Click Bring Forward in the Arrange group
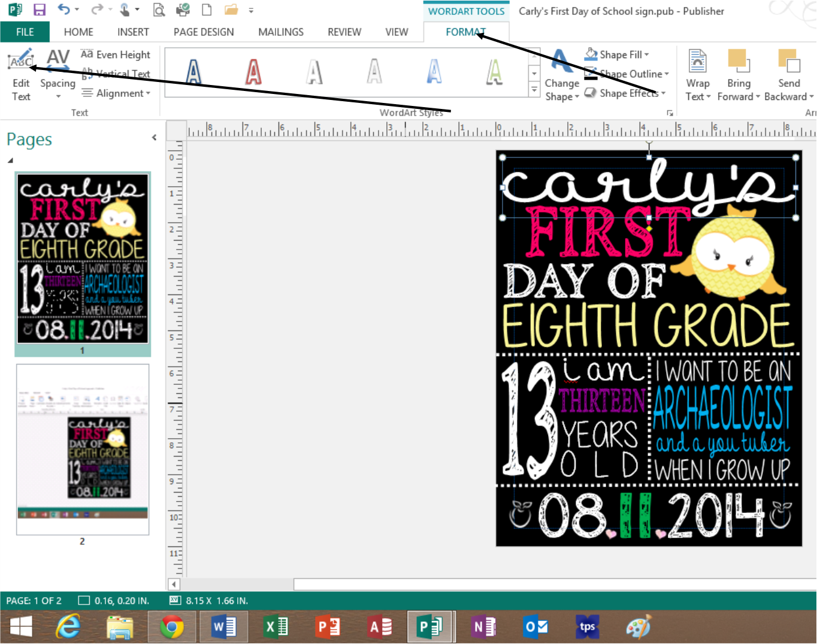 [x=739, y=75]
